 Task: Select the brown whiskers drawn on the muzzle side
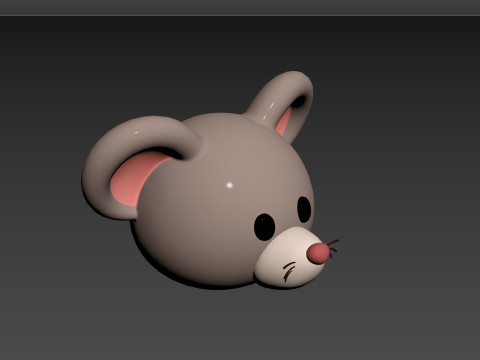289,271
